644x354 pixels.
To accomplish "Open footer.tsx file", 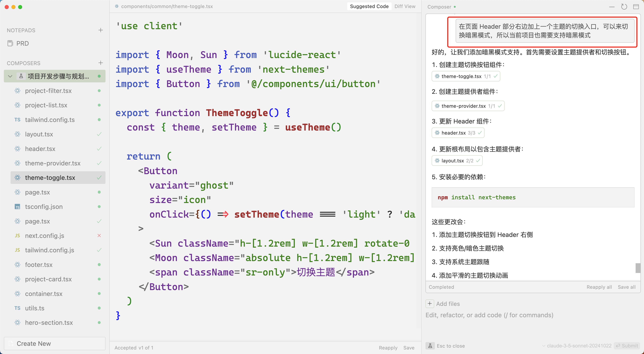I will point(58,265).
